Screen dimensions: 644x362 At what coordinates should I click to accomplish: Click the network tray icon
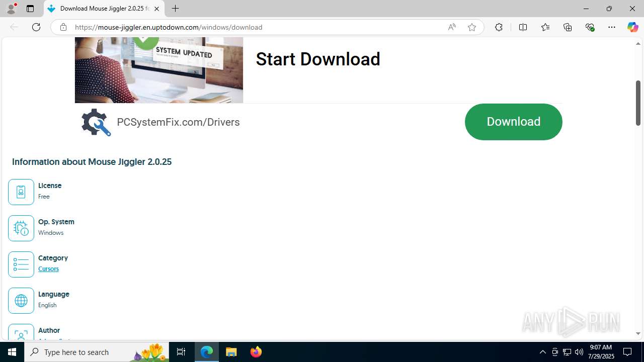tap(567, 352)
